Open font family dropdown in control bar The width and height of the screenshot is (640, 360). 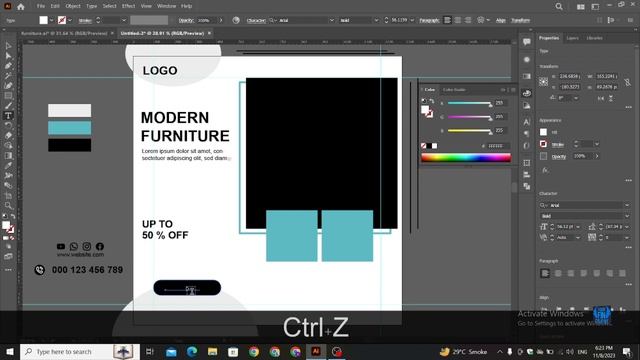331,20
